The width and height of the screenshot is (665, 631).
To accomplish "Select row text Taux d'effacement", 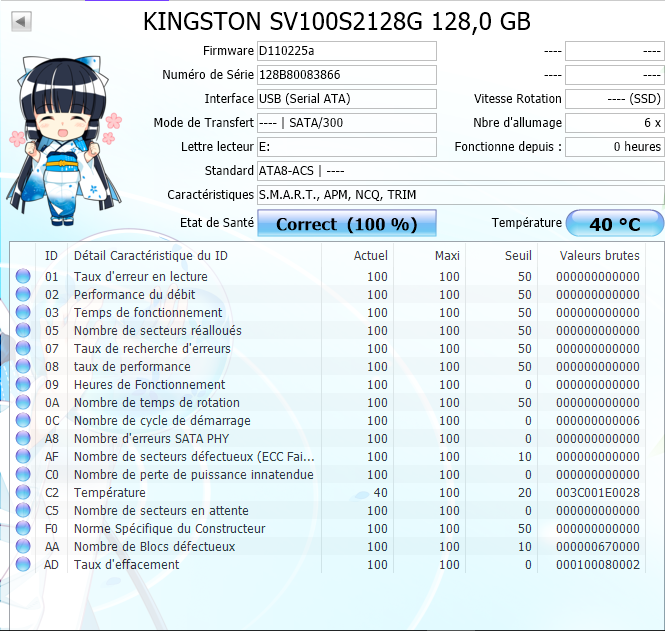I will pyautogui.click(x=126, y=565).
